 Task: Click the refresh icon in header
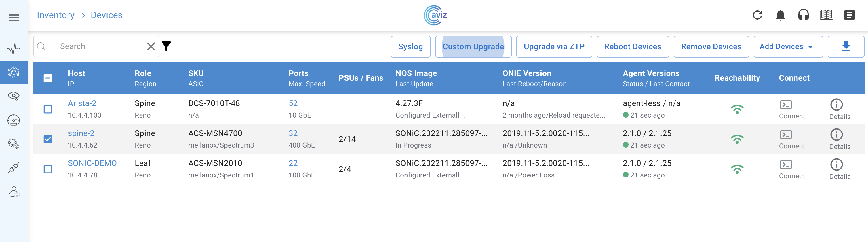pos(757,15)
